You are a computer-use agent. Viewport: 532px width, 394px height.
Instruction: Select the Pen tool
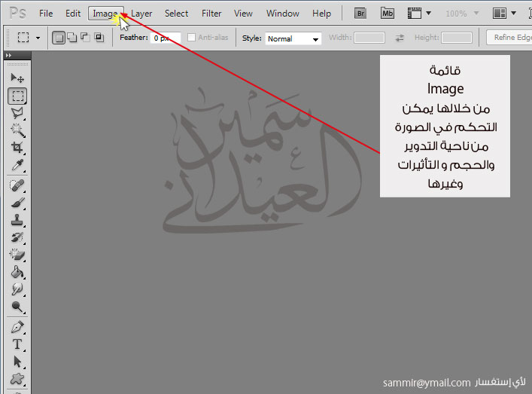pyautogui.click(x=17, y=327)
